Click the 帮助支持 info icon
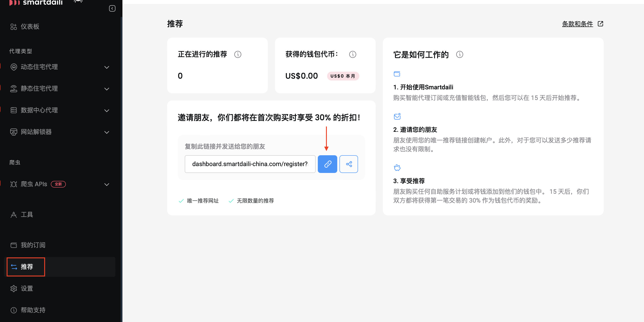Image resolution: width=644 pixels, height=322 pixels. pyautogui.click(x=13, y=310)
